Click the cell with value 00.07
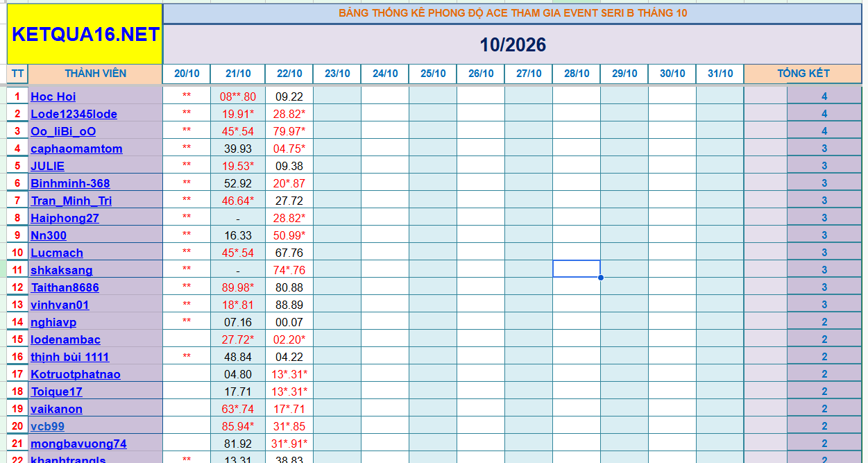This screenshot has height=463, width=868. pyautogui.click(x=289, y=322)
